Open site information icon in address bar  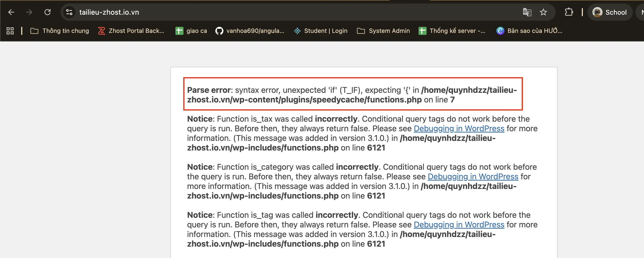point(69,12)
